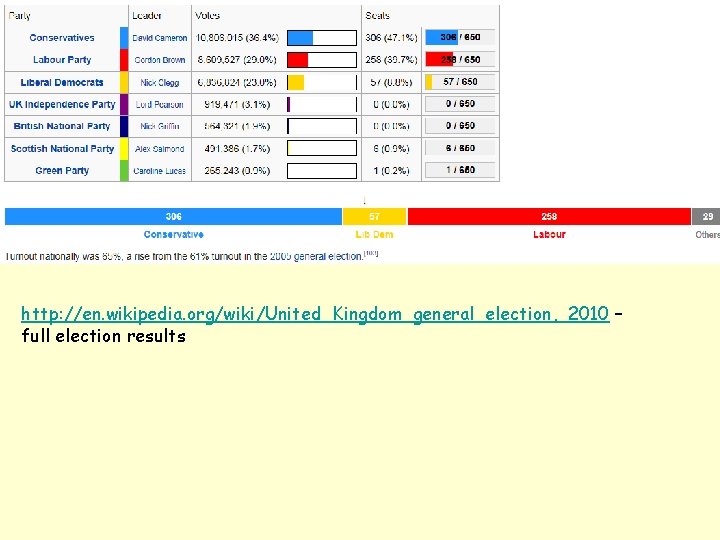Click the Conservatives 36.4% vote share bar

(322, 38)
